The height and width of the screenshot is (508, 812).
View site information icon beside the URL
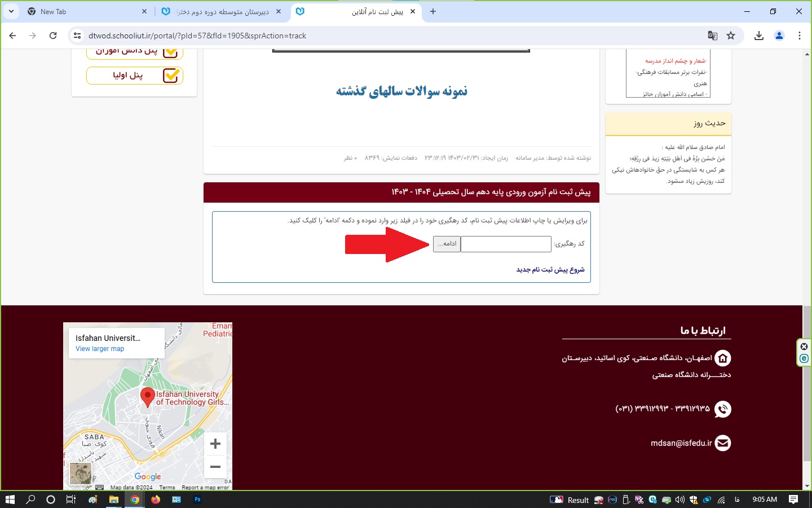pos(77,36)
